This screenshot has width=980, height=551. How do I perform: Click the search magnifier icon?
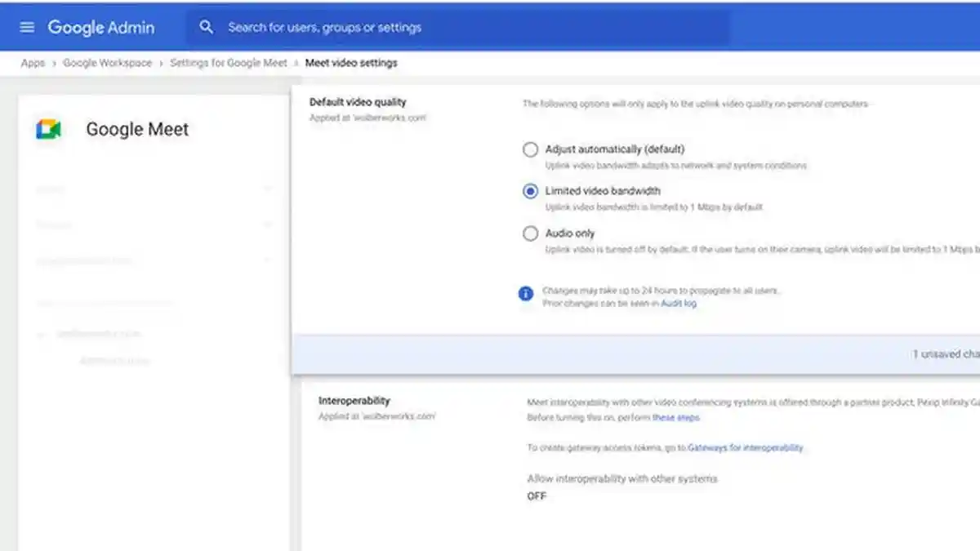click(x=207, y=27)
